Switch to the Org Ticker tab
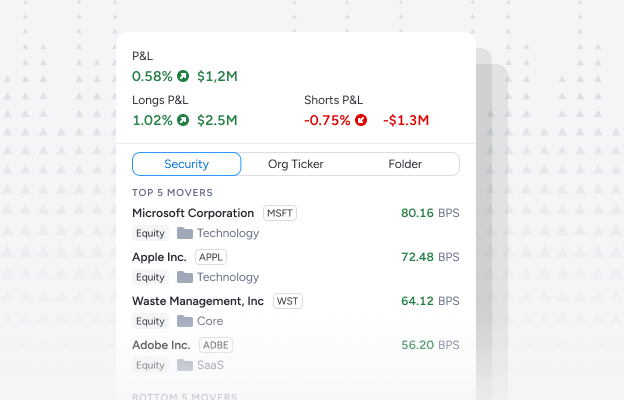The image size is (624, 400). click(296, 164)
